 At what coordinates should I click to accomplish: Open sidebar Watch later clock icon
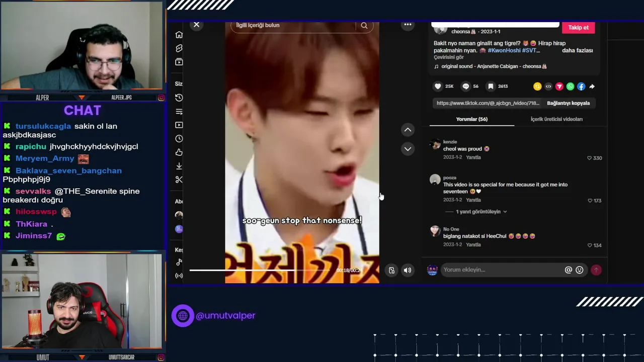click(x=179, y=139)
